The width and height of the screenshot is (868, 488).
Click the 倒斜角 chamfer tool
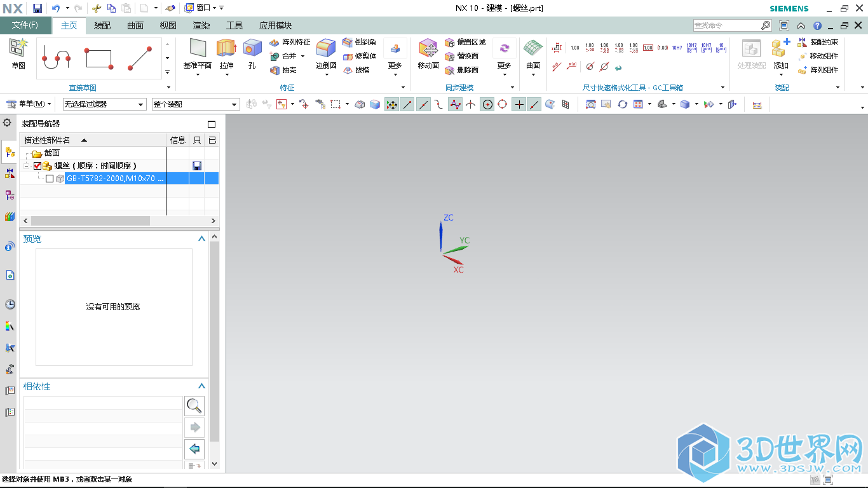(359, 42)
